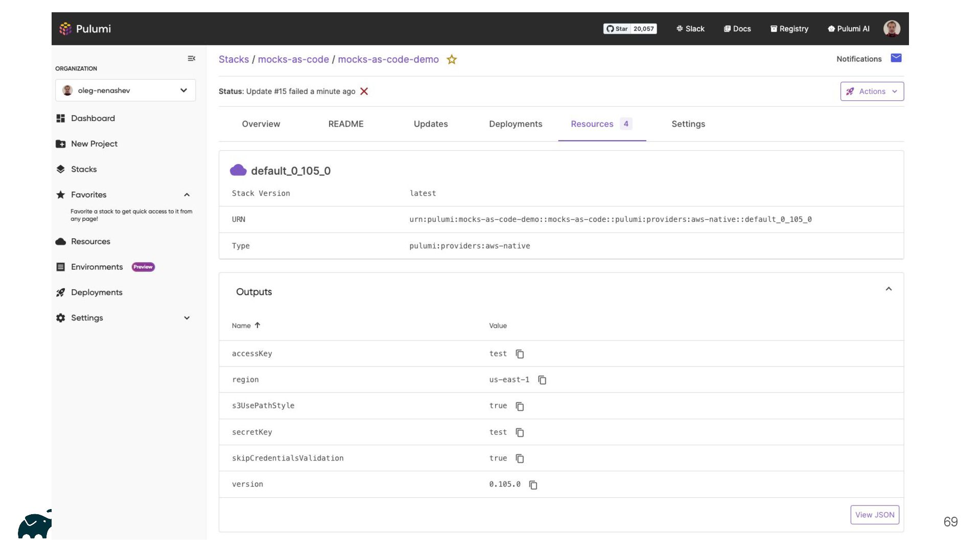Click the purple cloud icon beside default_0_105_0

(x=238, y=170)
